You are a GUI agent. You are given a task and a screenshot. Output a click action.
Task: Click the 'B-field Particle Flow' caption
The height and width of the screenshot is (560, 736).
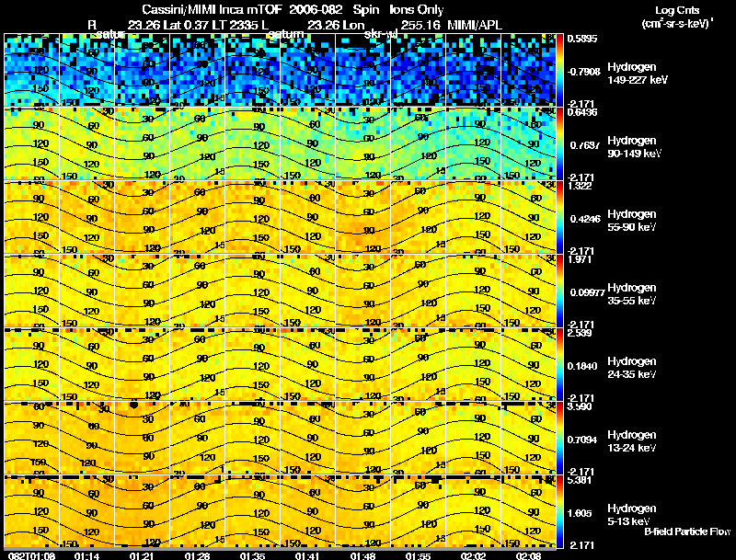[687, 531]
